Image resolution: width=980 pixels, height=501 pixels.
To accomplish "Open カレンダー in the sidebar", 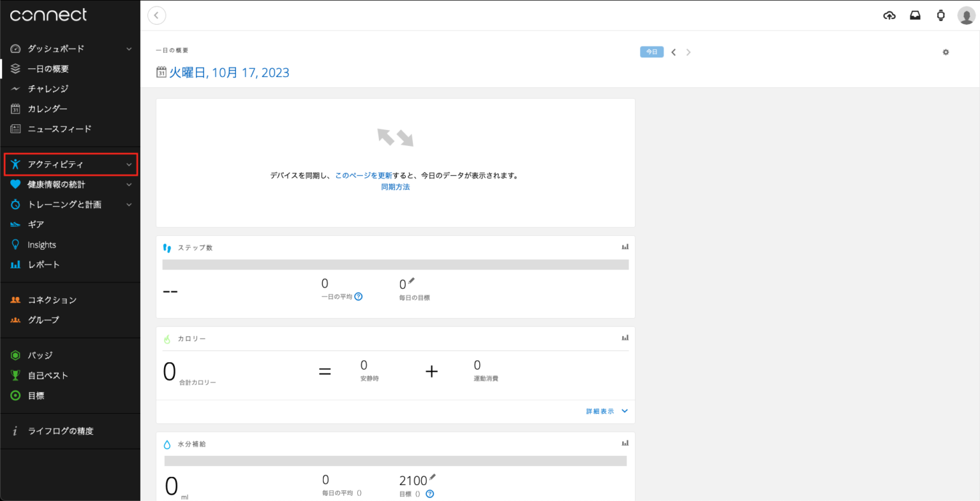I will click(47, 109).
